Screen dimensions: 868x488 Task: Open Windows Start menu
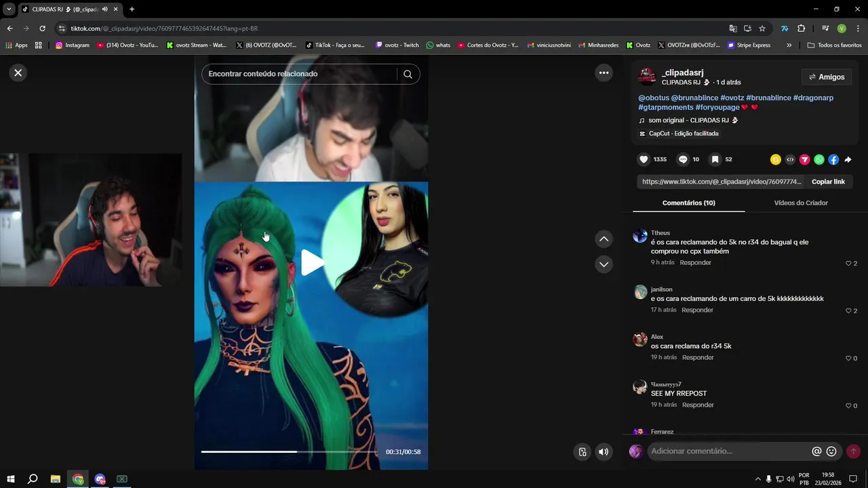coord(11,479)
